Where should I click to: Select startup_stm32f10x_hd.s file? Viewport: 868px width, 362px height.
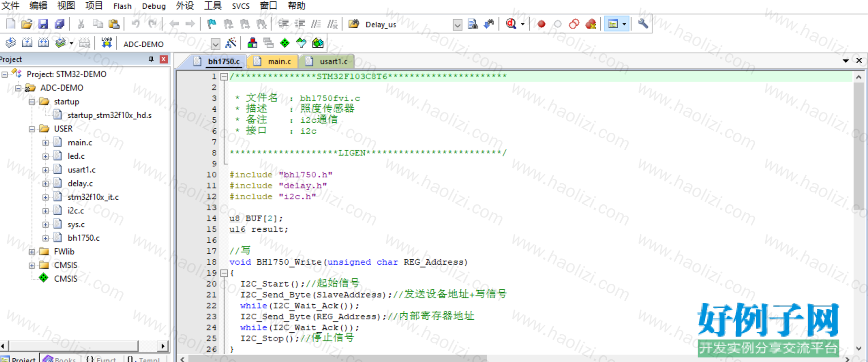click(x=110, y=115)
